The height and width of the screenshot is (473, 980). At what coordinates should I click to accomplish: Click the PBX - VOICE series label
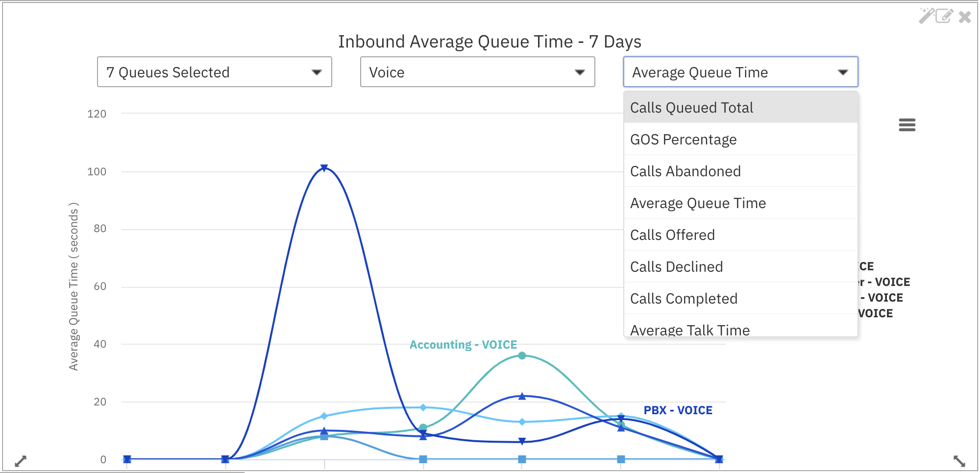678,410
